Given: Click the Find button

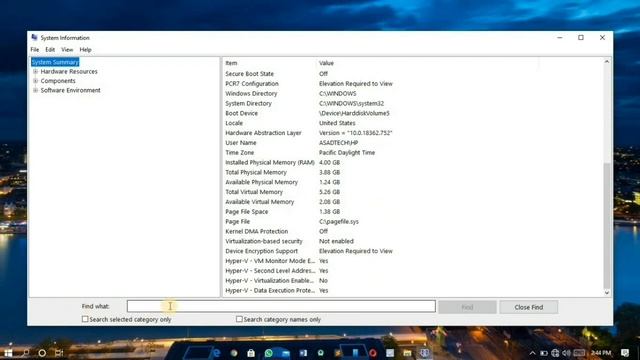Looking at the screenshot, I should pyautogui.click(x=467, y=307).
